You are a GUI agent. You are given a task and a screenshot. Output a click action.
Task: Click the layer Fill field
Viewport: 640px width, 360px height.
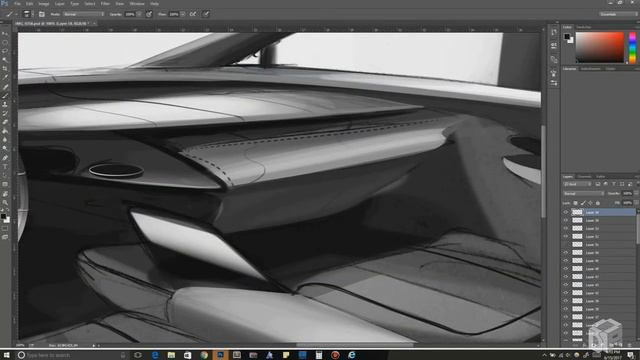[627, 203]
